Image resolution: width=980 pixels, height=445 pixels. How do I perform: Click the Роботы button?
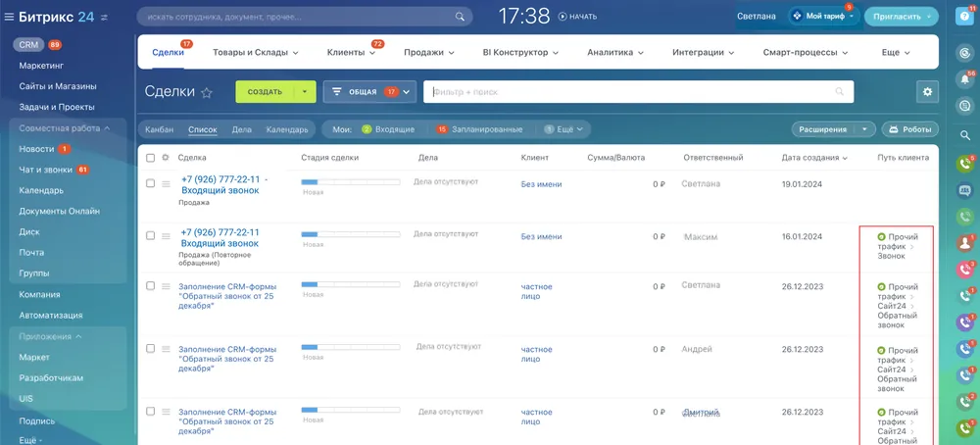click(x=910, y=129)
